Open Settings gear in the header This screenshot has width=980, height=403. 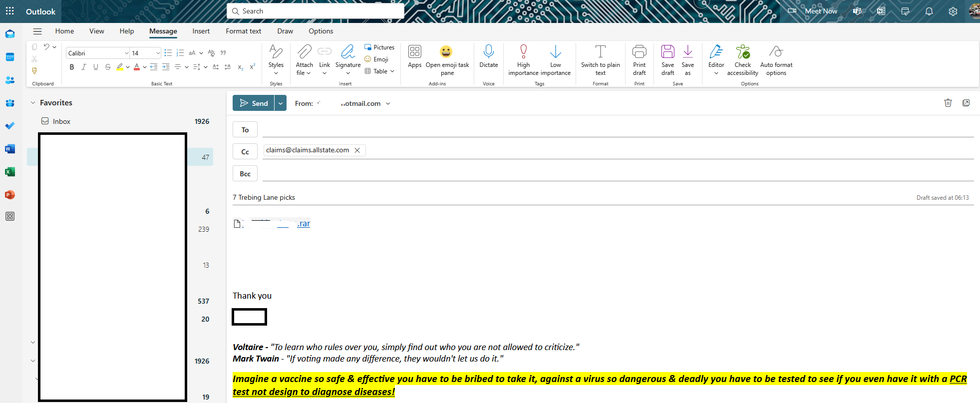[953, 11]
